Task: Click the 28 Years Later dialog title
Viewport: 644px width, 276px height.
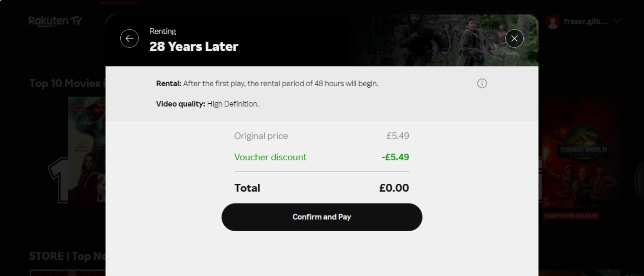Action: (194, 47)
